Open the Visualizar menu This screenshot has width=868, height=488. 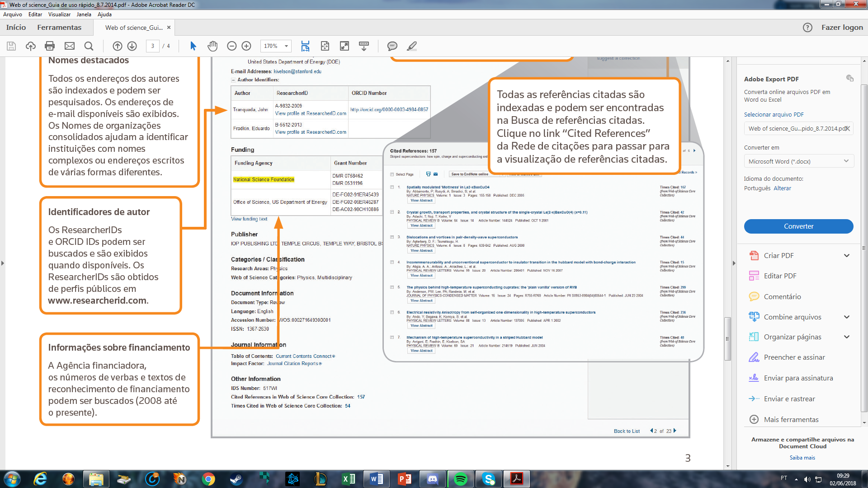point(59,14)
